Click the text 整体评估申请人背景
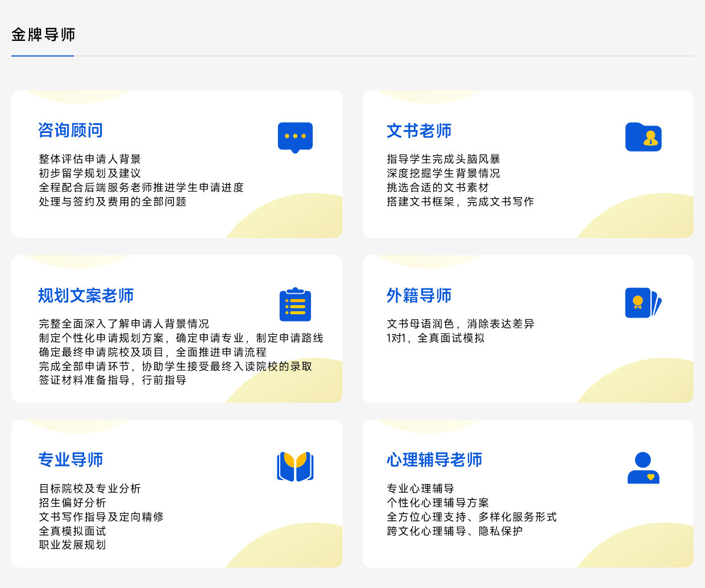The height and width of the screenshot is (588, 705). pyautogui.click(x=90, y=159)
